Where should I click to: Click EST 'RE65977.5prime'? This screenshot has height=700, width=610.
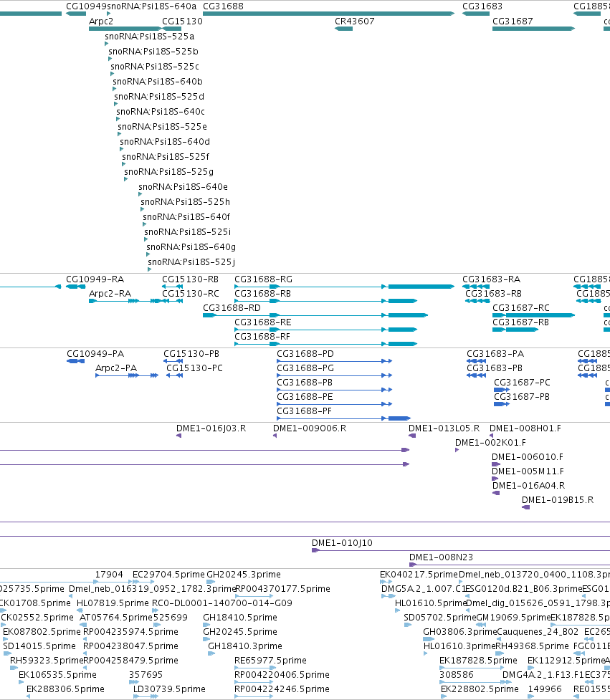(270, 660)
